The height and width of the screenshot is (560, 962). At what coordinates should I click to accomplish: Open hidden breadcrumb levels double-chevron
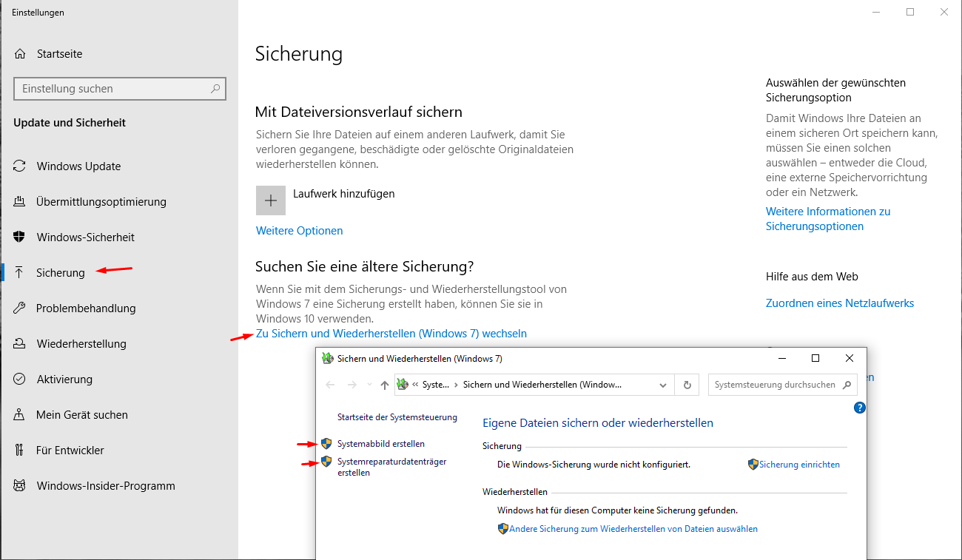click(x=416, y=385)
